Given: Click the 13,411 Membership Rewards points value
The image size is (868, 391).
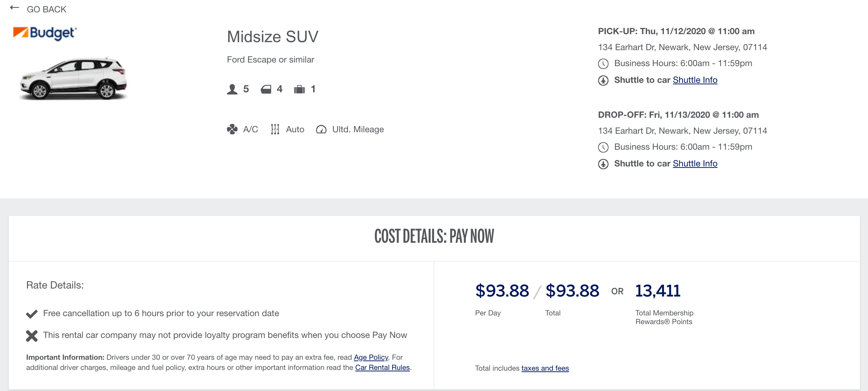Looking at the screenshot, I should [658, 291].
